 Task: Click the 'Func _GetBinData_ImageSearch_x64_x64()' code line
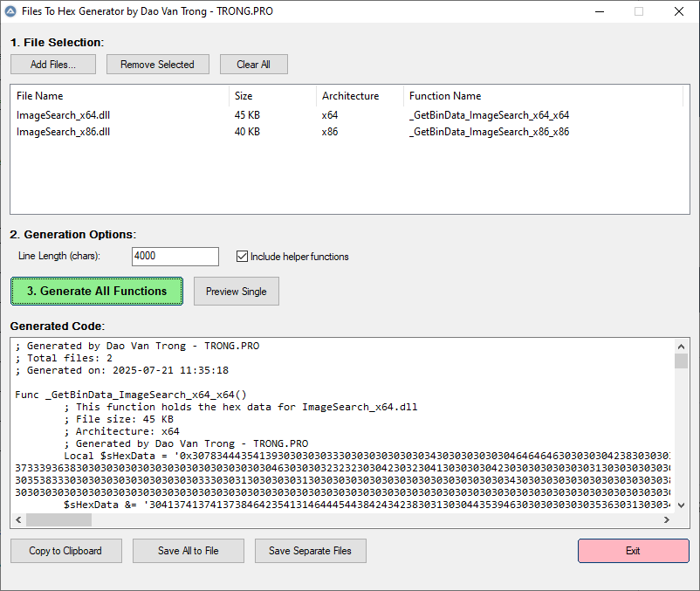(x=131, y=395)
